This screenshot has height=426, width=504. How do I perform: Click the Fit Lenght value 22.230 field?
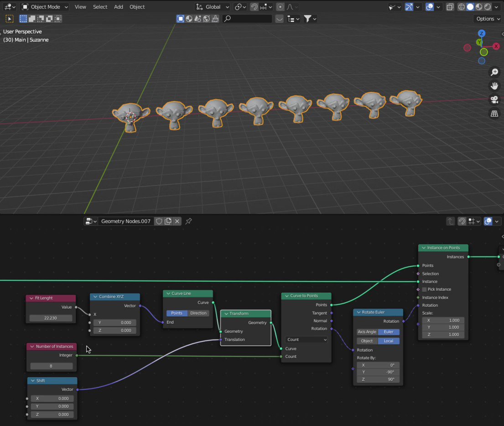[51, 318]
